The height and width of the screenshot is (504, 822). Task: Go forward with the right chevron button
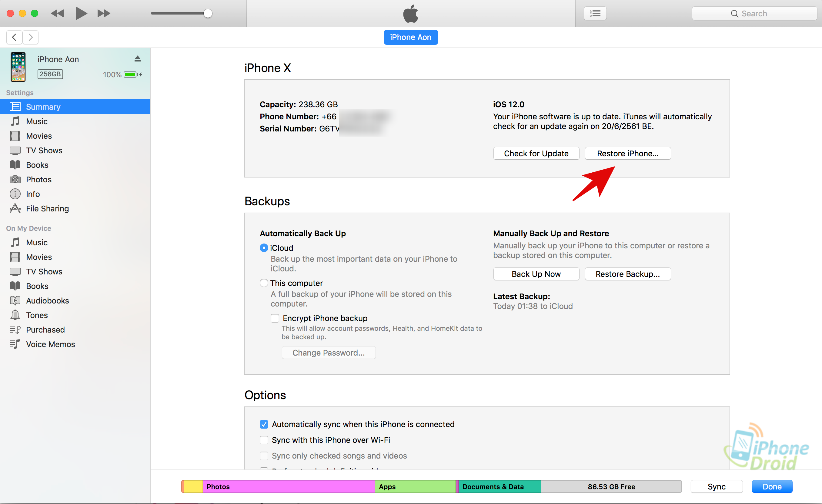tap(30, 37)
